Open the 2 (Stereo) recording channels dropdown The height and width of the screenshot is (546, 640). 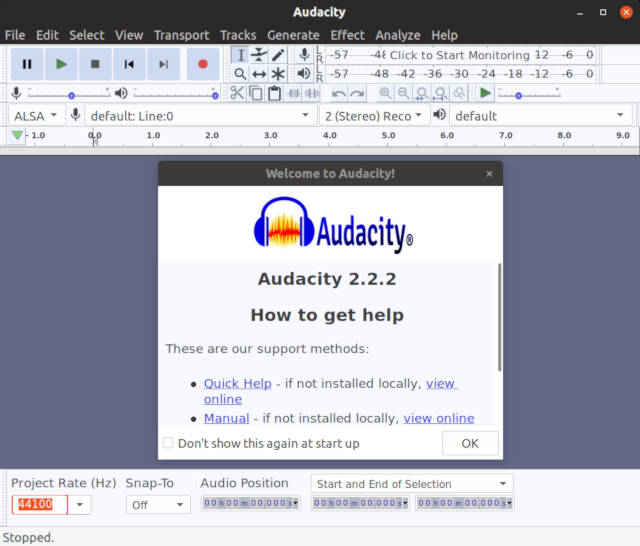[x=373, y=116]
